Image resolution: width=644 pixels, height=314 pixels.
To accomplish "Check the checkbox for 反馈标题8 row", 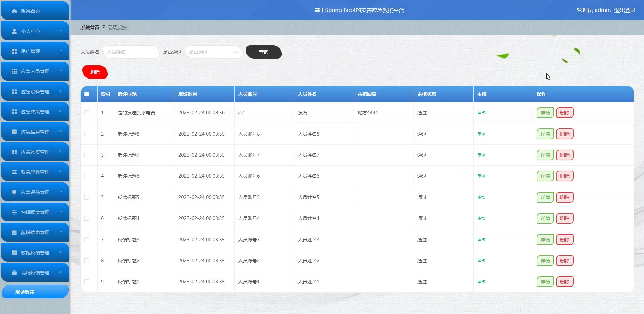I will click(87, 134).
